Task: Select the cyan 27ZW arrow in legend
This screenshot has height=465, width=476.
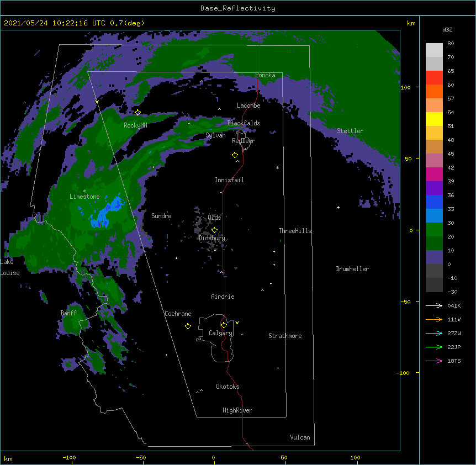Action: tap(434, 333)
